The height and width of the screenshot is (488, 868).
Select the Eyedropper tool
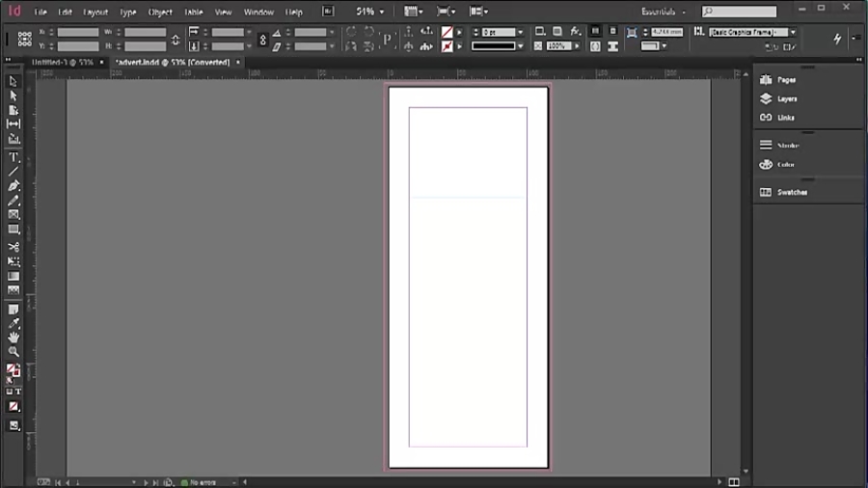tap(14, 323)
